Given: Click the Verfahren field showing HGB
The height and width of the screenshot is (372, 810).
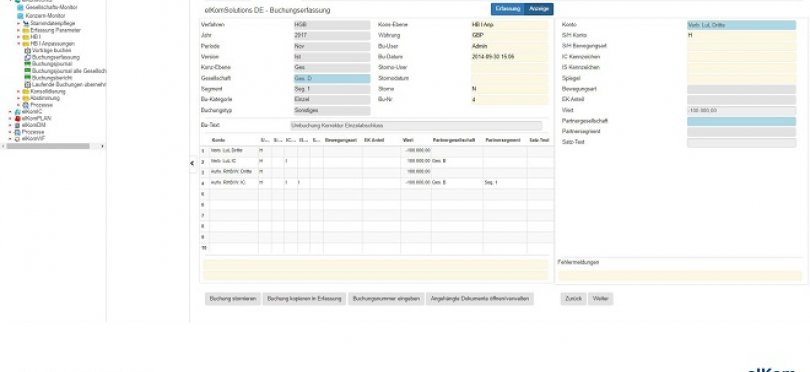Looking at the screenshot, I should [x=332, y=25].
